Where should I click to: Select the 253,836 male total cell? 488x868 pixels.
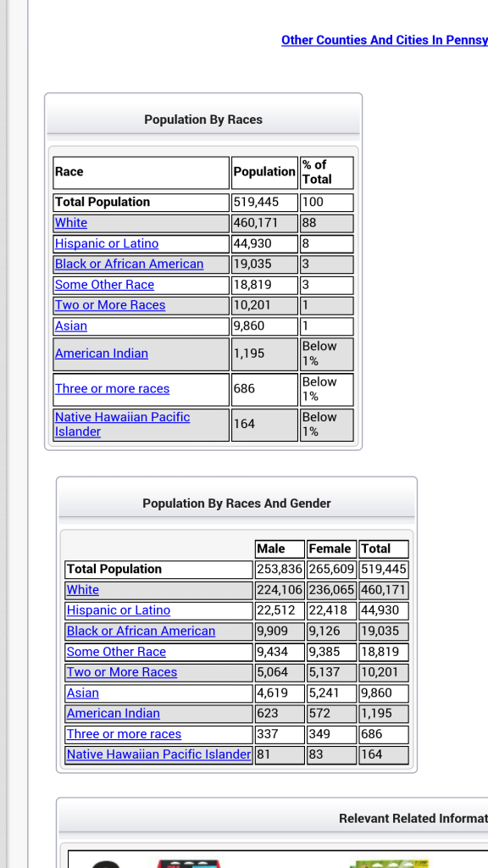coord(280,570)
